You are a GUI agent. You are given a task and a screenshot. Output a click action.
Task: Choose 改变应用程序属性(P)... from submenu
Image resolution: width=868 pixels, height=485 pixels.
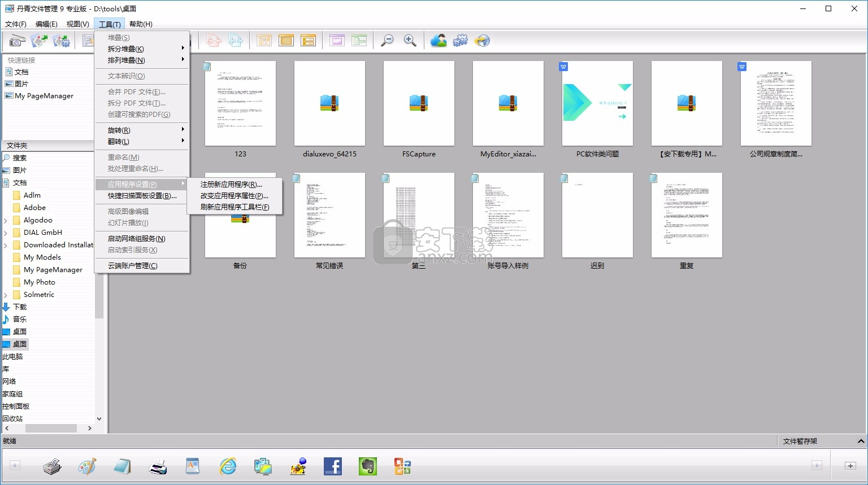(x=235, y=195)
